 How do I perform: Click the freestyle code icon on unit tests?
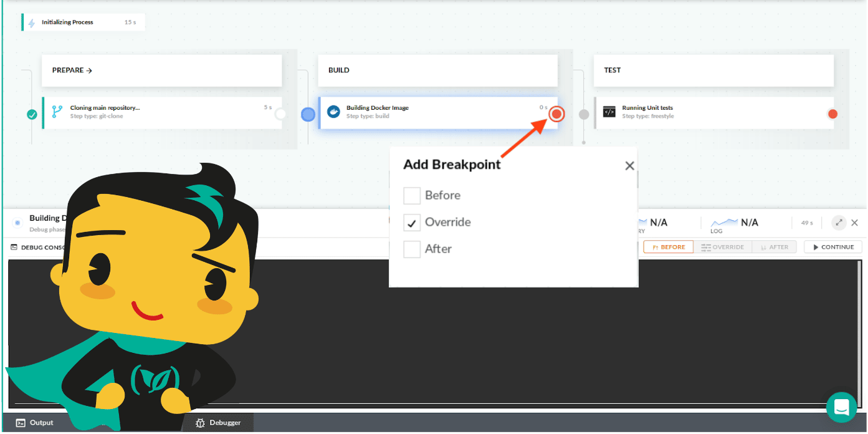[x=609, y=112]
